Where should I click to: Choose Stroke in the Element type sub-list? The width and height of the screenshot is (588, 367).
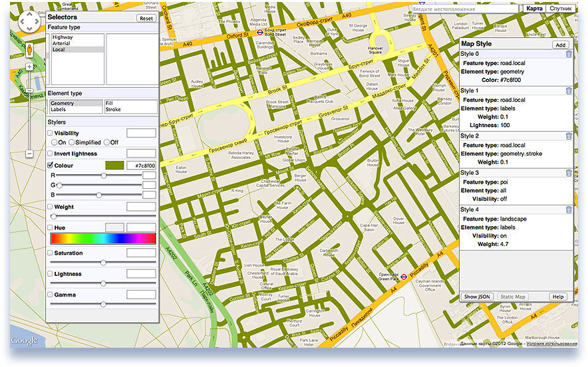point(113,110)
